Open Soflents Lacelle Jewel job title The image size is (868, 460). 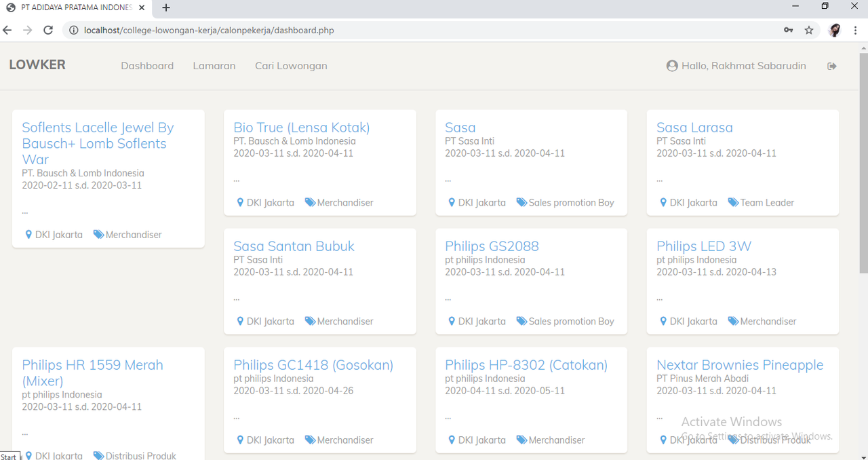(98, 143)
